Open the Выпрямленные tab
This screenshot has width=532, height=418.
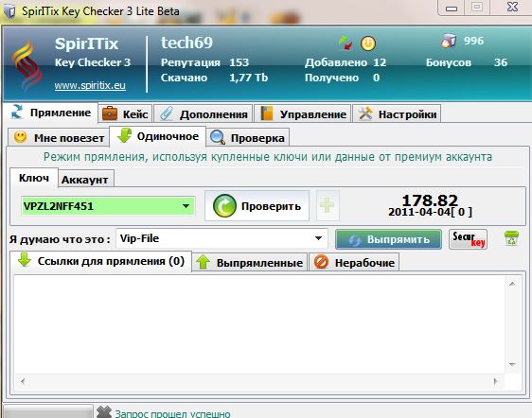coord(250,263)
